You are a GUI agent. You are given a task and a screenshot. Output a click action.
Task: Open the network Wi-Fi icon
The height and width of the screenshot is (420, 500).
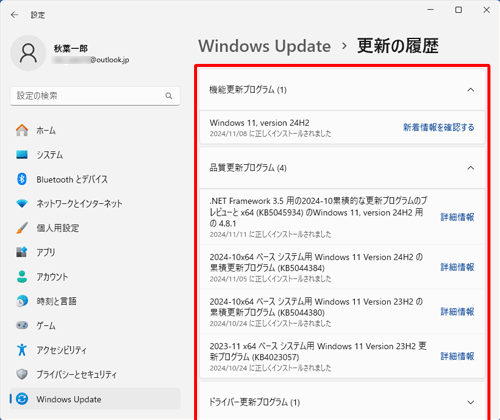[22, 203]
